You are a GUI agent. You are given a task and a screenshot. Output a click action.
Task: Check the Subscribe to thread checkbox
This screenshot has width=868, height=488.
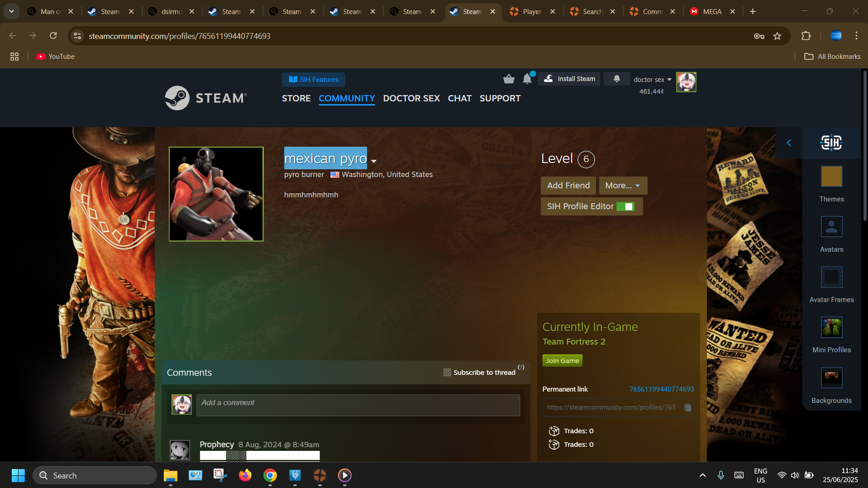(447, 372)
